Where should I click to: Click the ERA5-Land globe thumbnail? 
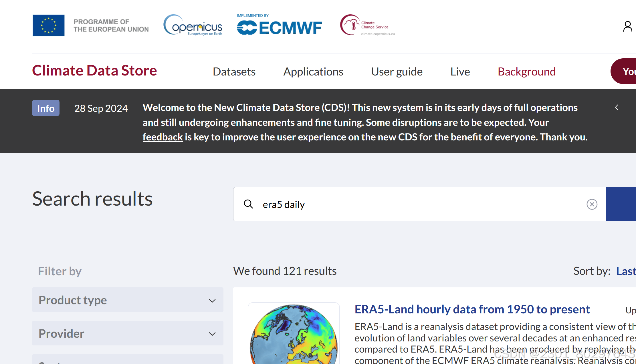[x=294, y=333]
